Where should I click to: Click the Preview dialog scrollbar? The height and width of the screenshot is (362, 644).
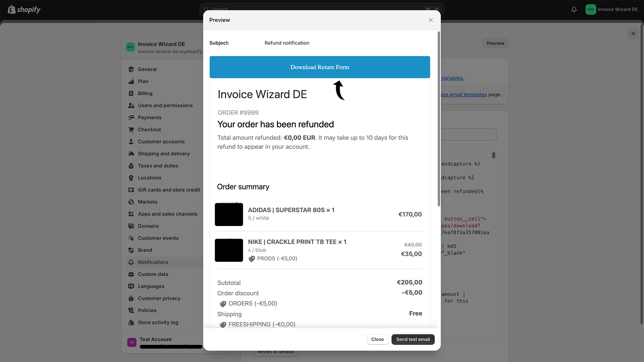point(439,119)
